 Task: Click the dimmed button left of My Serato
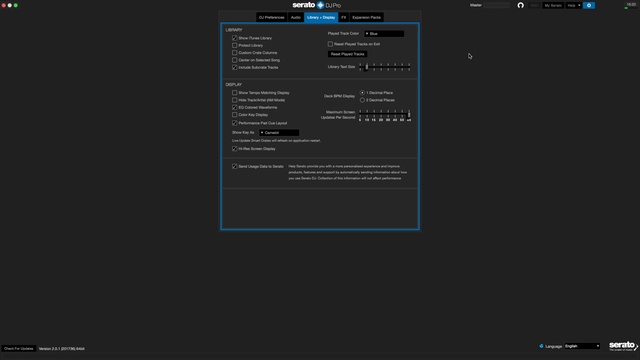(534, 5)
